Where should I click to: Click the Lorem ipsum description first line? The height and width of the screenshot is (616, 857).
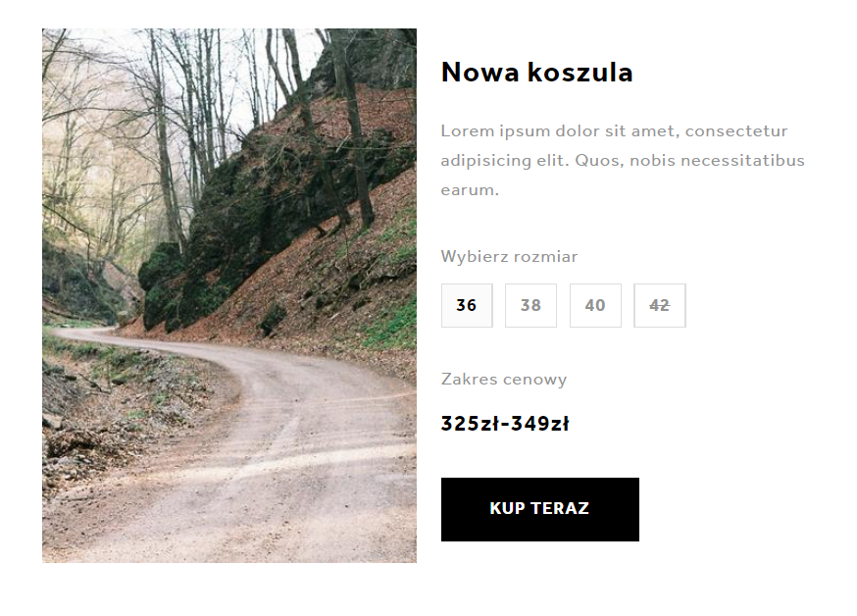pos(615,131)
